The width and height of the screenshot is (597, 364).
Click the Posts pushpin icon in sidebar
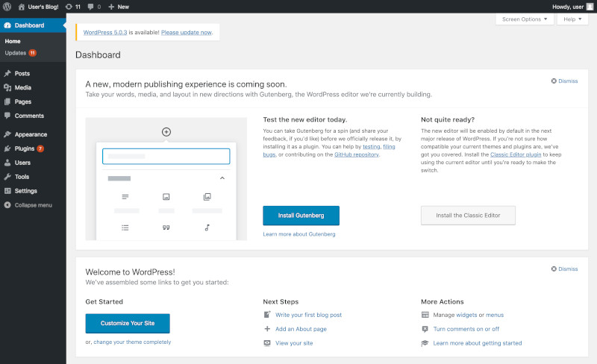[7, 74]
